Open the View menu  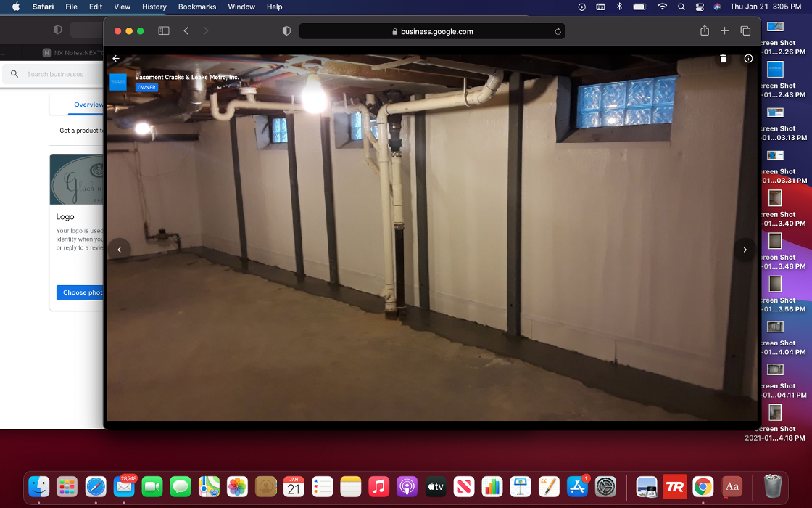pos(122,7)
